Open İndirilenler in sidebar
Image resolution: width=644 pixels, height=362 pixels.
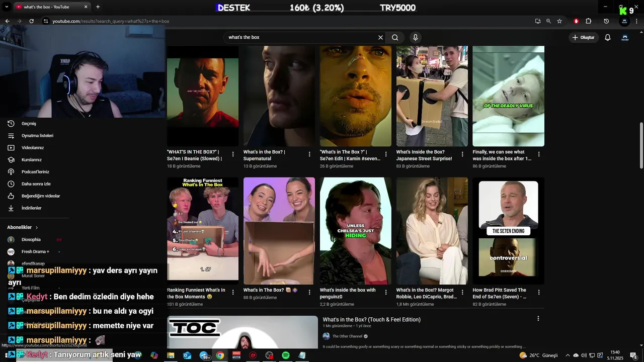(x=32, y=208)
